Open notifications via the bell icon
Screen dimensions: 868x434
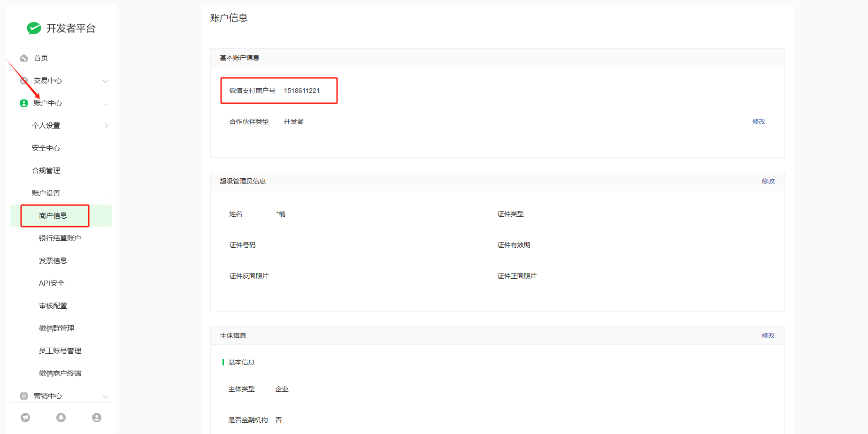61,418
